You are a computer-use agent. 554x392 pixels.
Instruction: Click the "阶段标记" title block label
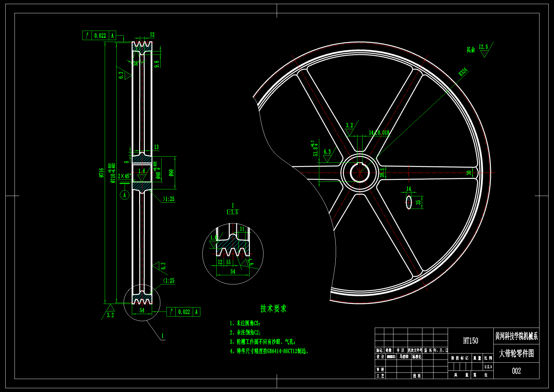[460, 358]
